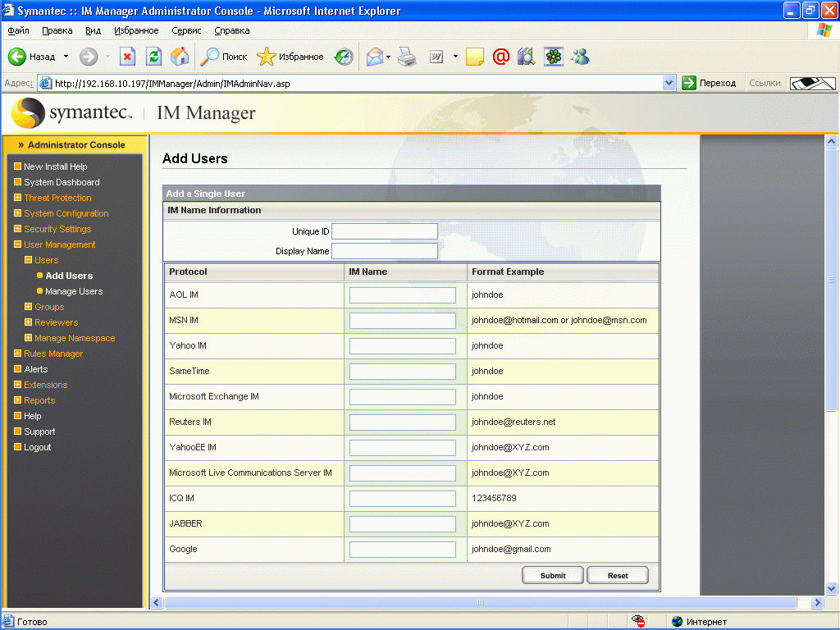840x630 pixels.
Task: Click the ICQ flower icon in toolbar
Action: (x=554, y=57)
